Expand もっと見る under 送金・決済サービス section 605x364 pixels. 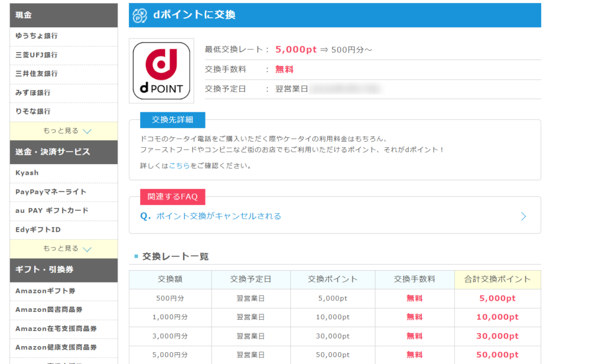click(64, 249)
